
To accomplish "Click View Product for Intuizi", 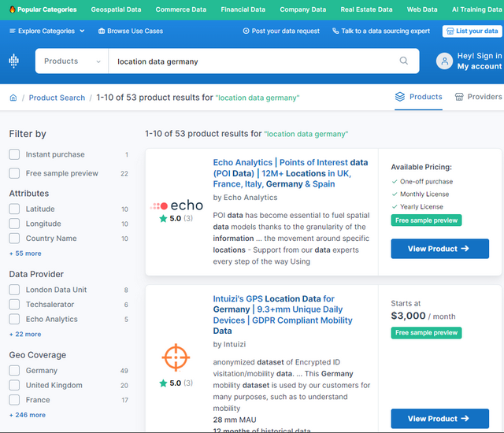I will [439, 419].
